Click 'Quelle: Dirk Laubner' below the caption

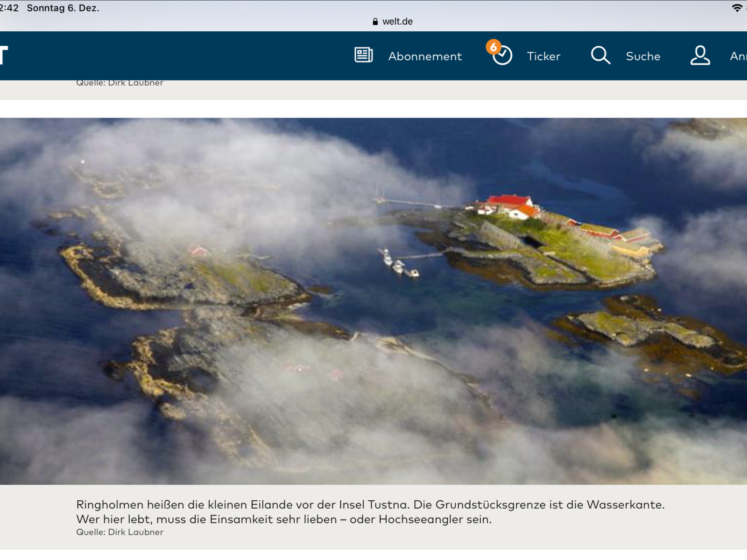click(120, 532)
